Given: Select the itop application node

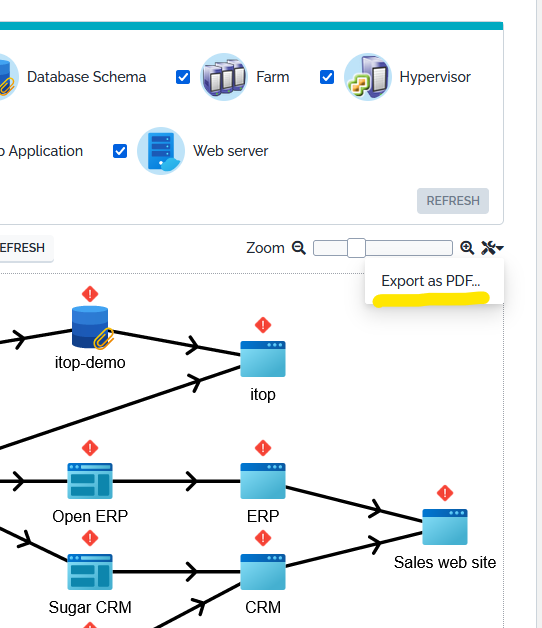Looking at the screenshot, I should point(263,359).
